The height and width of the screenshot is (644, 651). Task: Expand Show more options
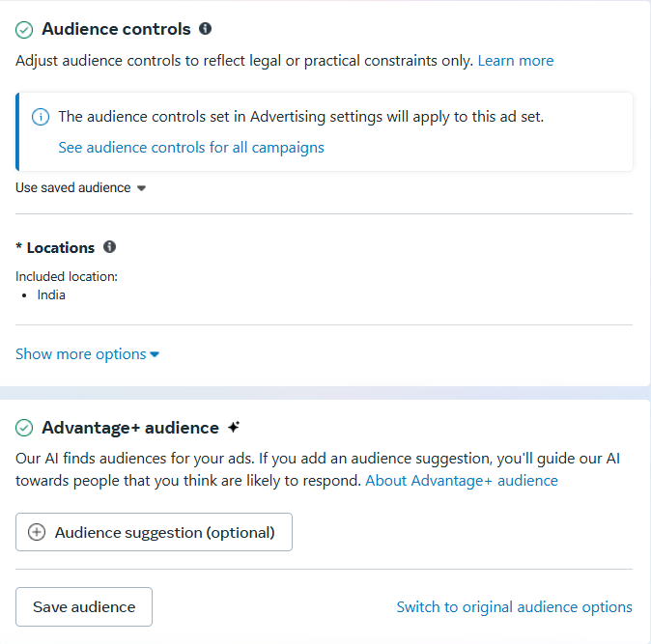tap(81, 354)
